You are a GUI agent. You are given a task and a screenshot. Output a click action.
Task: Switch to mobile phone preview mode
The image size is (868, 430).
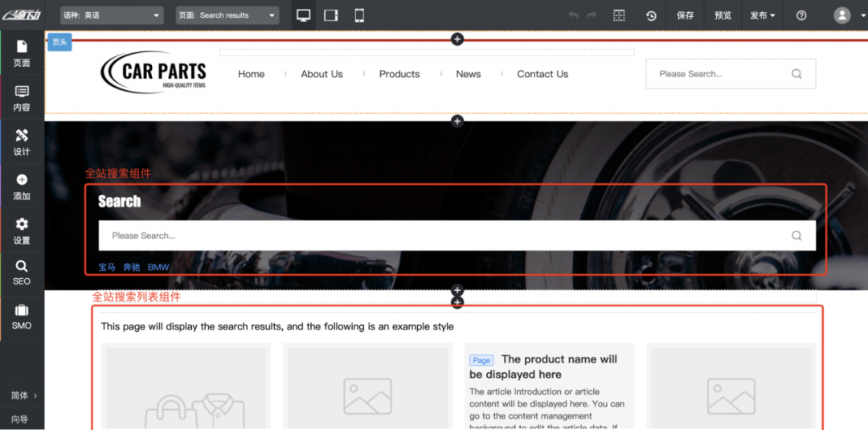(359, 15)
